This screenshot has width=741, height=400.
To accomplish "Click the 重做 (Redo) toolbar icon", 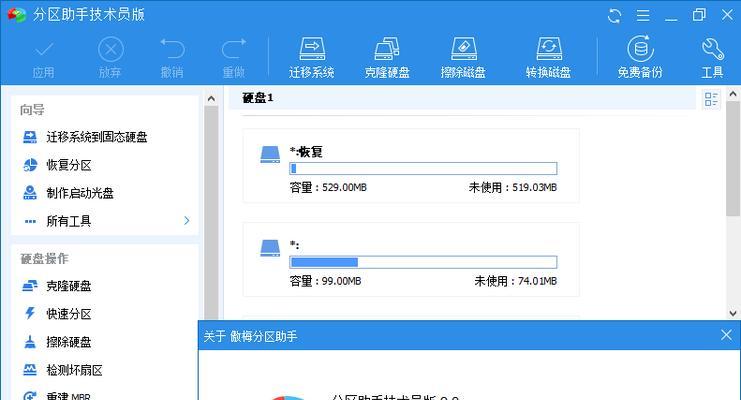I will [x=234, y=58].
